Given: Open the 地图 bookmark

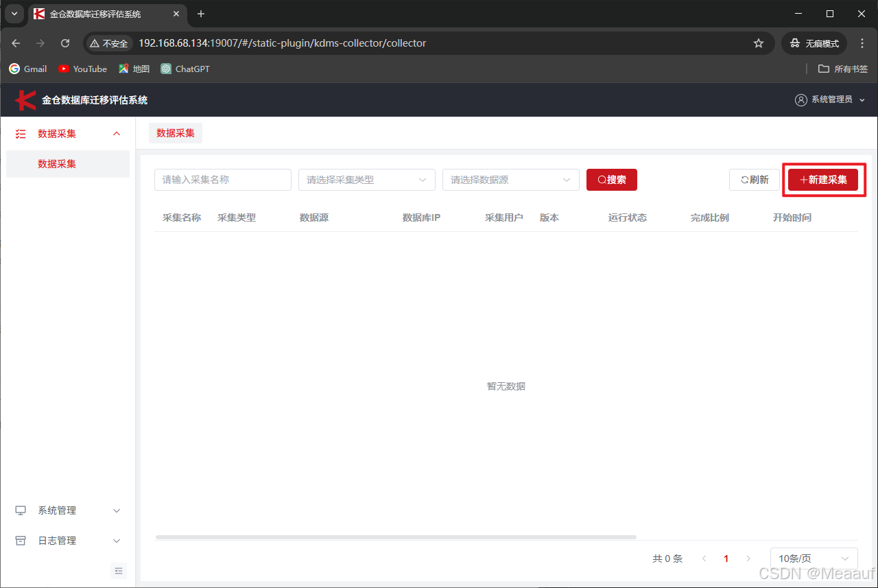Looking at the screenshot, I should (134, 69).
